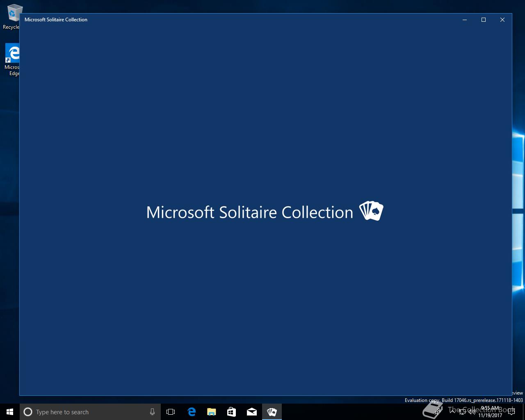Focus the 'Type here to search' box
Viewport: 525px width, 420px height.
[90, 412]
